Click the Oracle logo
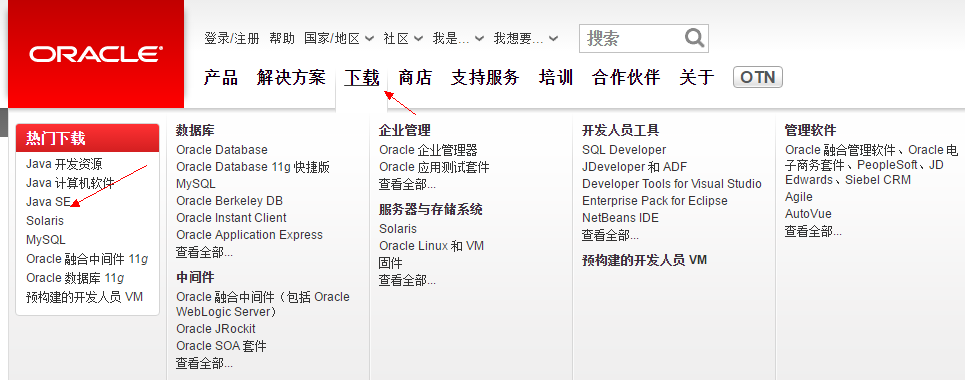 tap(95, 54)
